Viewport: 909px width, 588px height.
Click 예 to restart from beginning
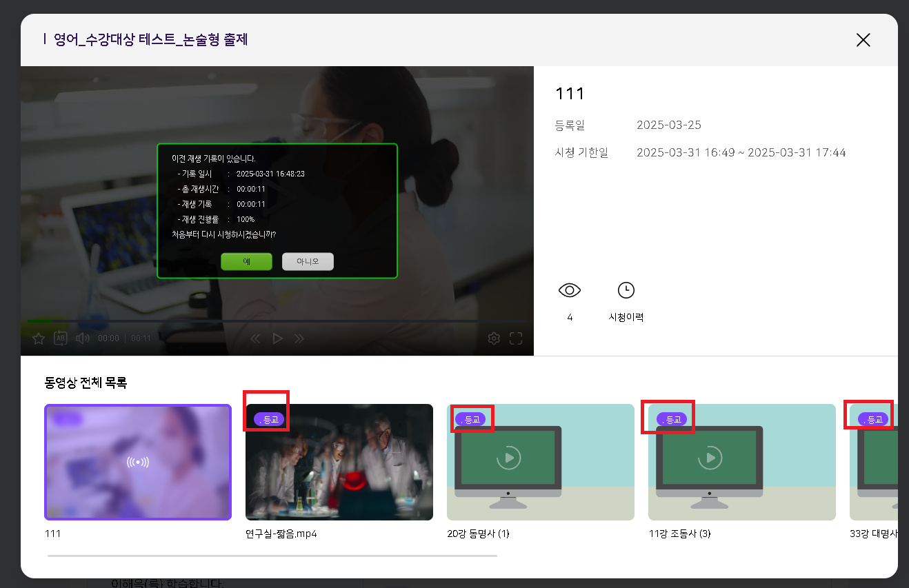[246, 262]
